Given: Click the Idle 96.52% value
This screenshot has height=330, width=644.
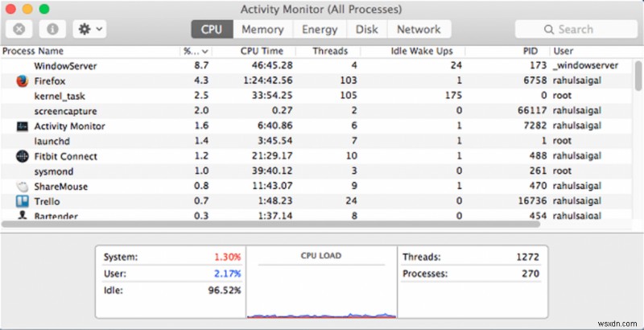Looking at the screenshot, I should (x=225, y=291).
